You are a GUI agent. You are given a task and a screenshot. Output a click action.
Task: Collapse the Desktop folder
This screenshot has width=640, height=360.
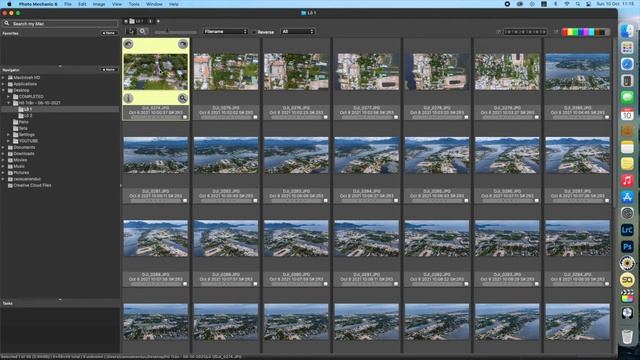pyautogui.click(x=3, y=90)
